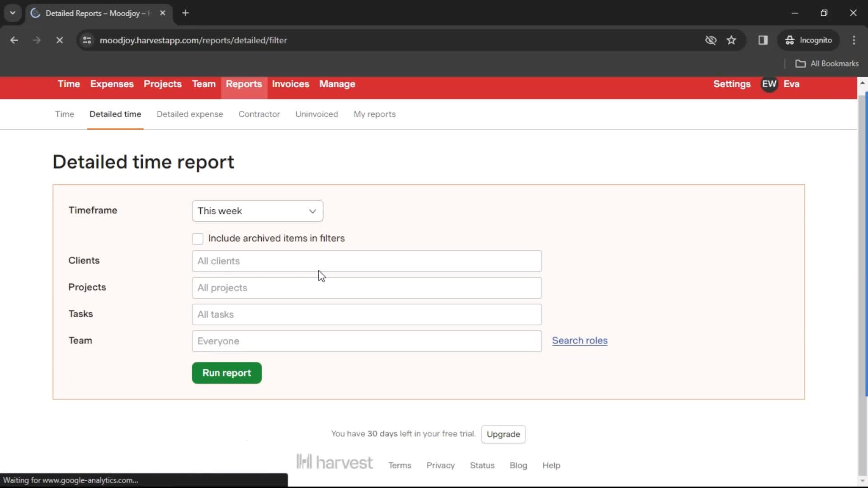Switch to the Uninvoiced tab
The image size is (868, 488).
(x=316, y=114)
